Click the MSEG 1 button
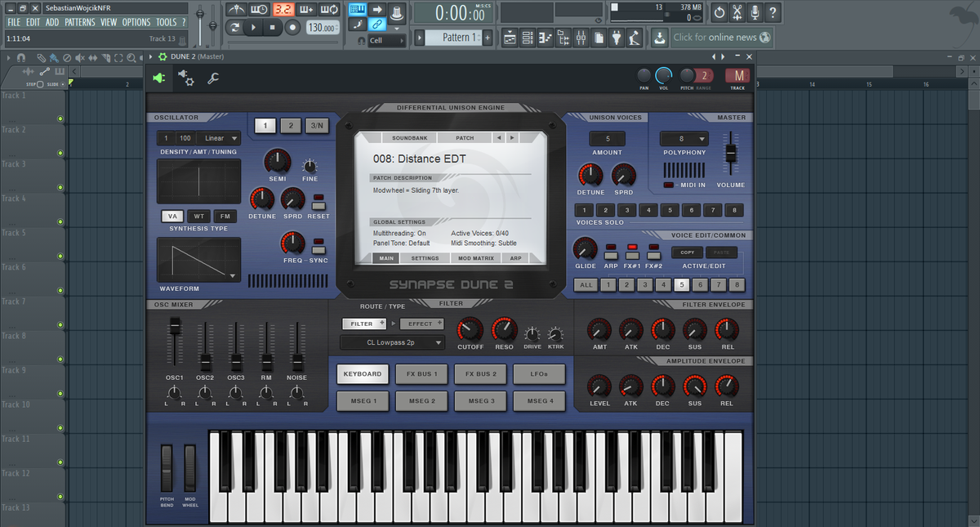Image resolution: width=980 pixels, height=527 pixels. point(363,401)
